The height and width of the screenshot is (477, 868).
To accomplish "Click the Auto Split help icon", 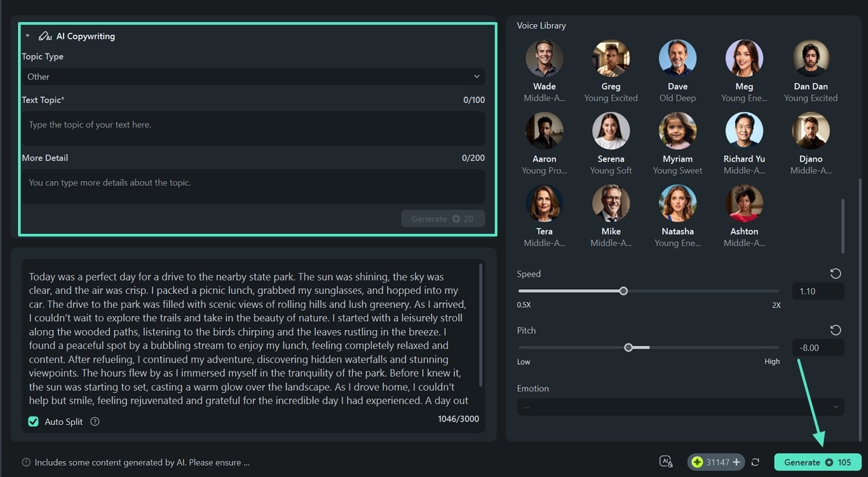I will pos(95,422).
